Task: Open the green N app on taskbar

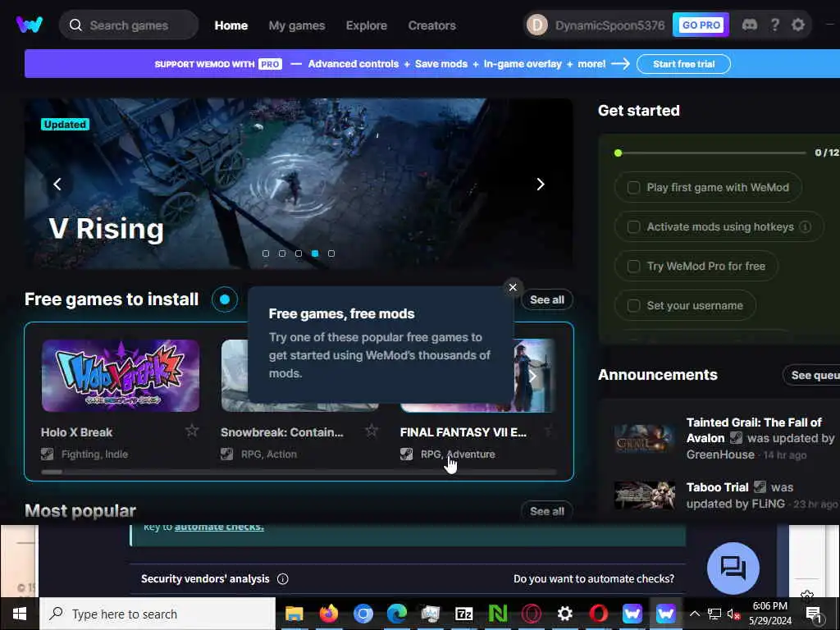Action: tap(498, 614)
